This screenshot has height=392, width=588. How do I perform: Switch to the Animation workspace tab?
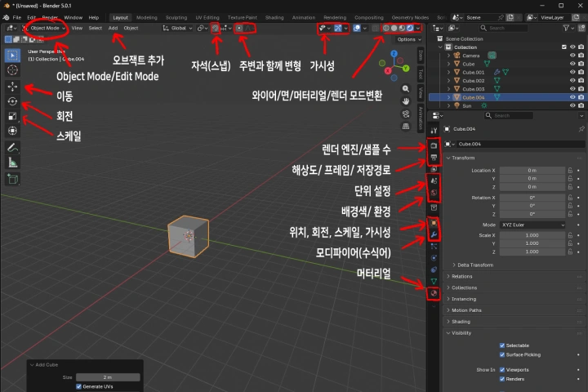303,18
